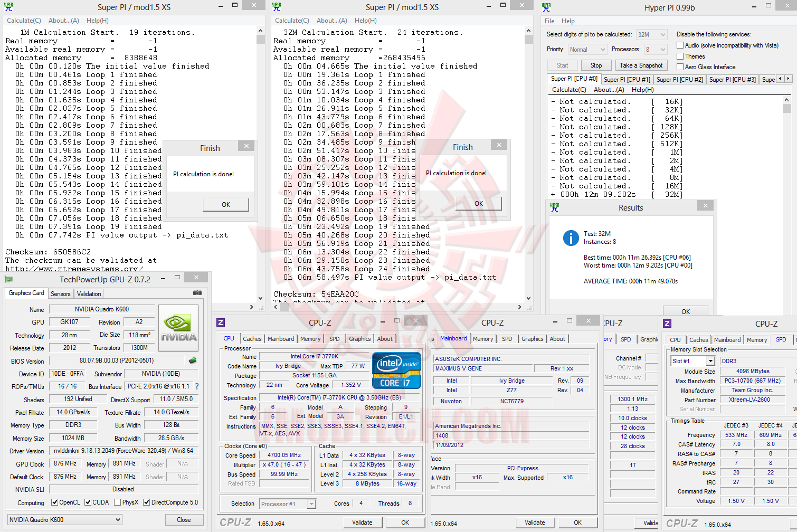The image size is (797, 532).
Task: Click OK in the 1M Finish dialog
Action: (226, 205)
